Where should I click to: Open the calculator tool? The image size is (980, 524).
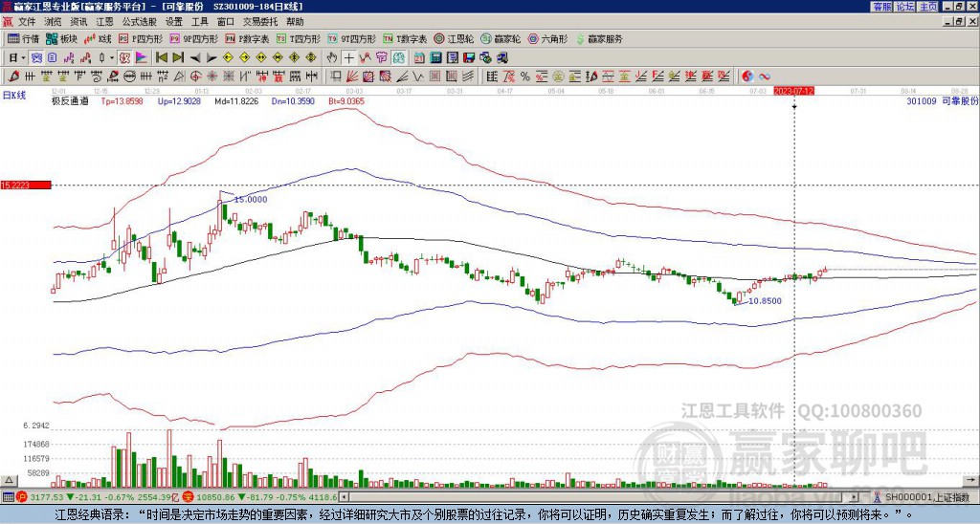pos(435,58)
